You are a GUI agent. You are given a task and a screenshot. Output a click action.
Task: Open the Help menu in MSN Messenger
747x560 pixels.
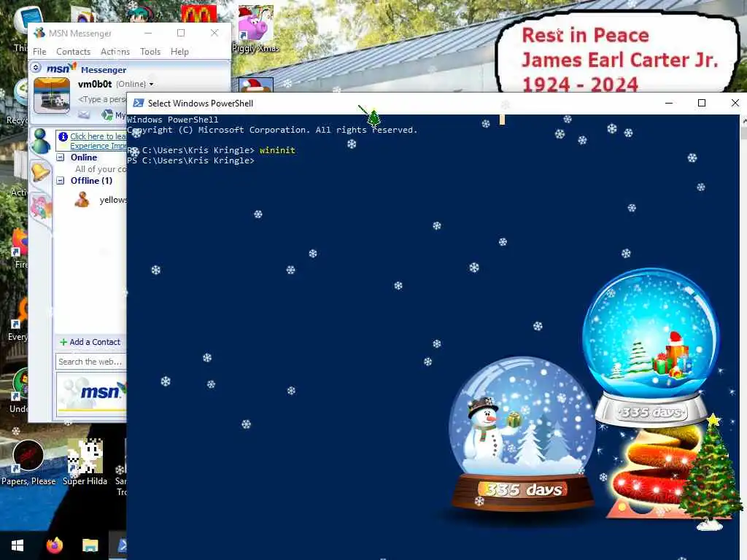pos(179,52)
